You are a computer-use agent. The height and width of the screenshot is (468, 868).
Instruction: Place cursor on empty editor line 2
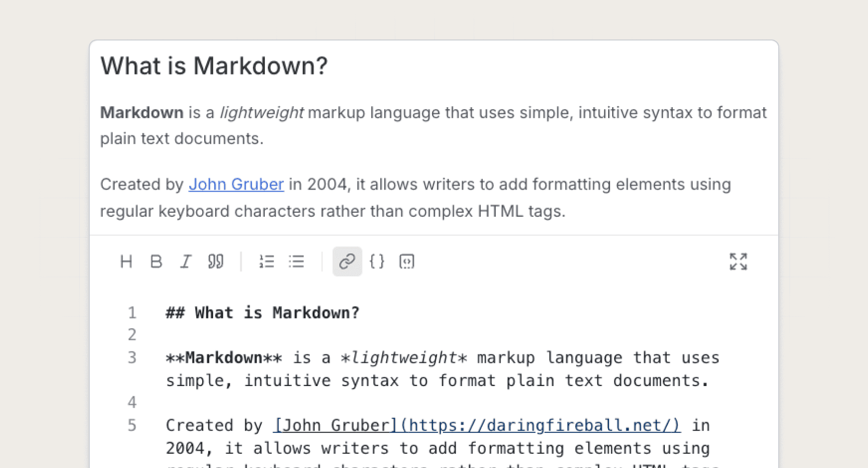(296, 335)
